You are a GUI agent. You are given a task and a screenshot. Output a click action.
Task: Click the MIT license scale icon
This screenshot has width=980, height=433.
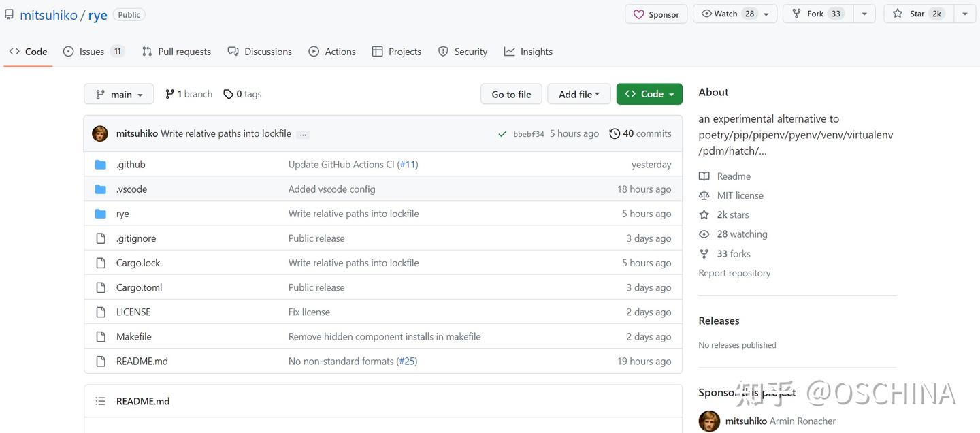[704, 195]
